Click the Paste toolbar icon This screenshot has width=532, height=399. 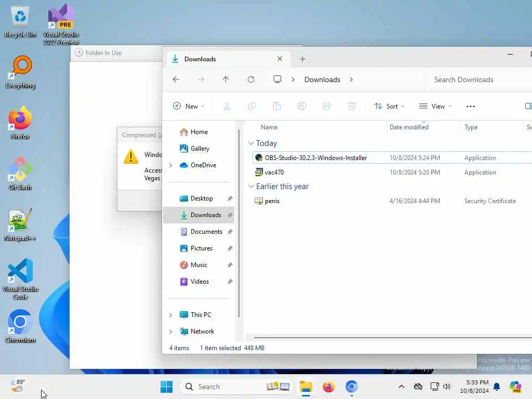tap(277, 106)
